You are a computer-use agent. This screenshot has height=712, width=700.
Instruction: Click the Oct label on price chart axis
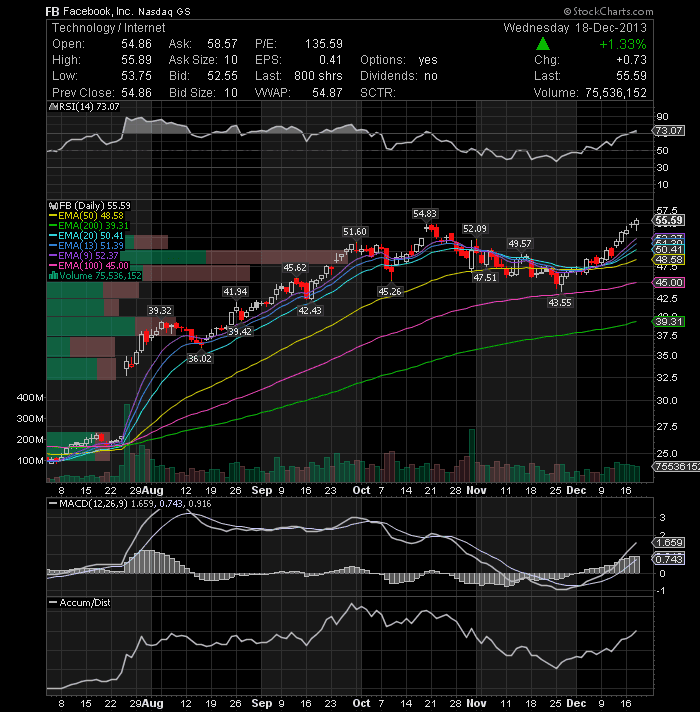coord(361,490)
